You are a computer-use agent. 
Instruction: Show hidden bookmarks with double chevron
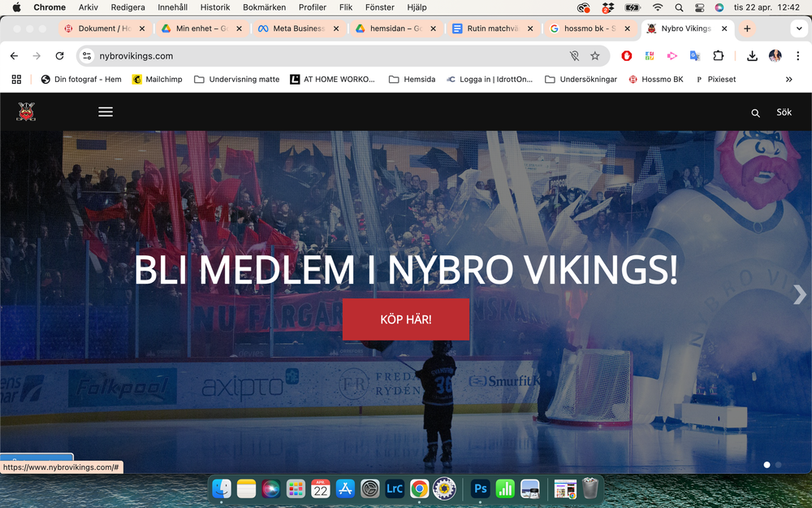pyautogui.click(x=788, y=80)
